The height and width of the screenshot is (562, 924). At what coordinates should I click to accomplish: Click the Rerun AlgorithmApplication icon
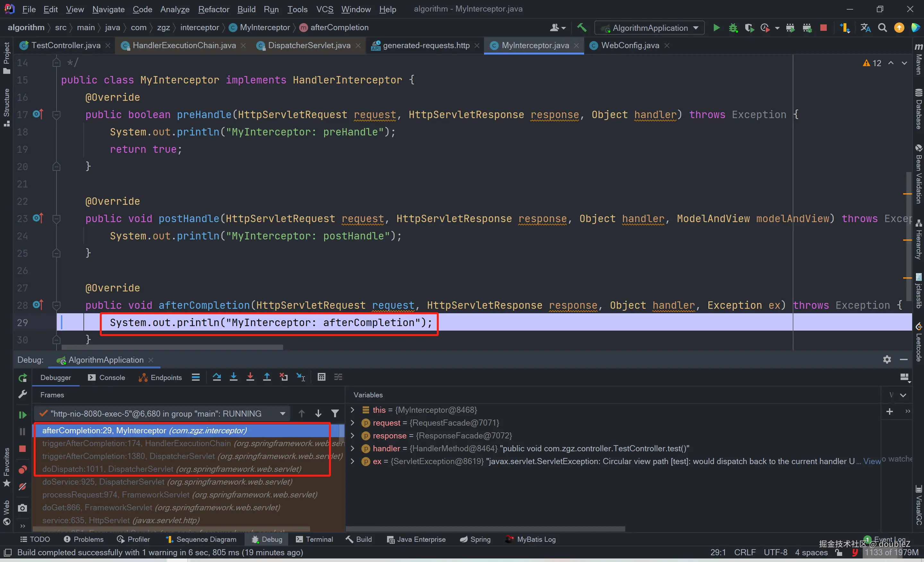(22, 378)
